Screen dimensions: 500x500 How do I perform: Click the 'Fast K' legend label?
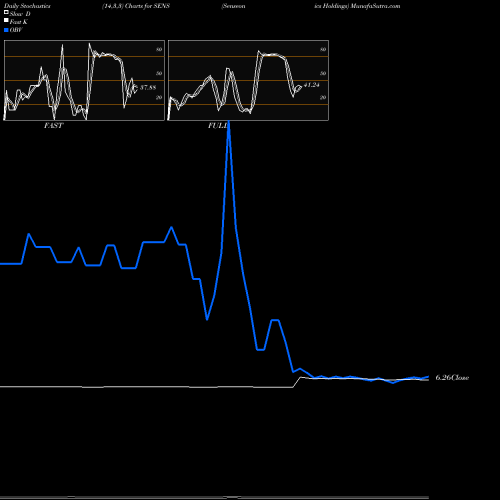(x=19, y=22)
